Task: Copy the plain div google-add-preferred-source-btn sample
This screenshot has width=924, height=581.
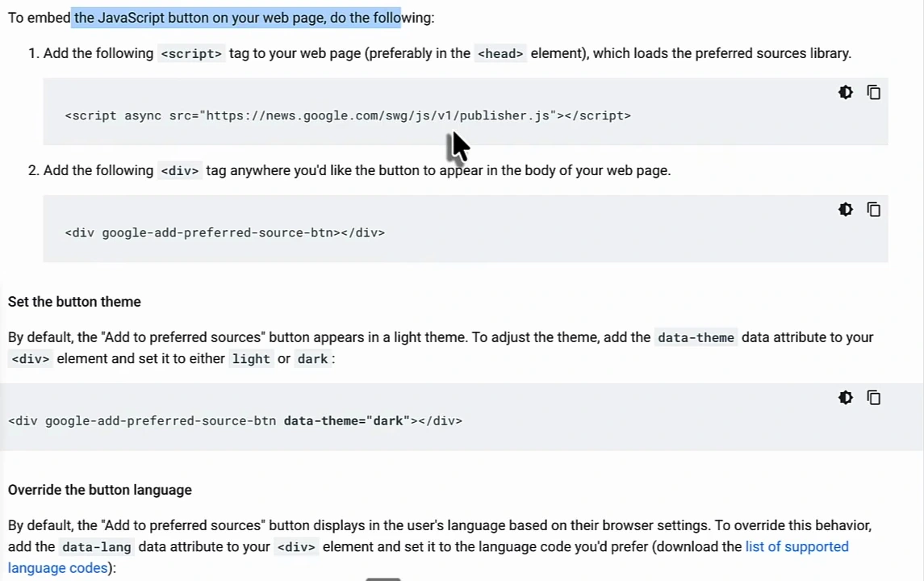Action: pos(873,210)
